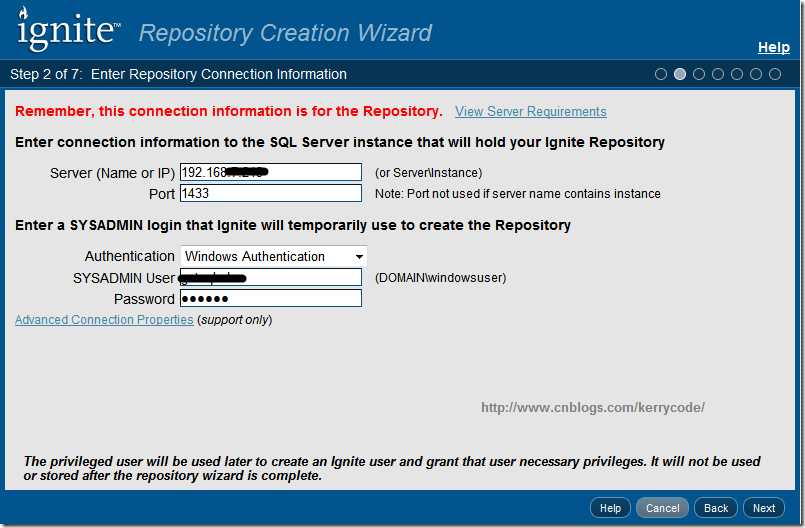Click the Cancel button

coord(662,508)
